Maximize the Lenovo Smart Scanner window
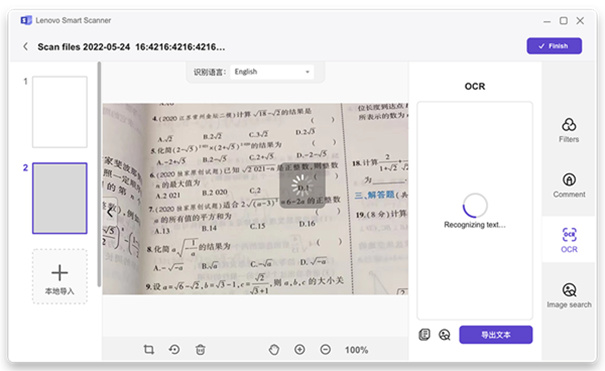 pos(564,20)
